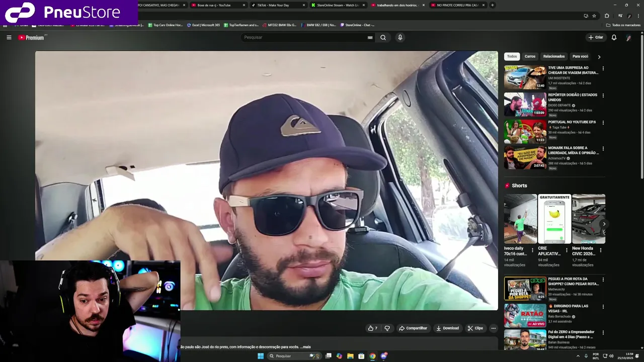Like the video with thumbs up

click(373, 328)
